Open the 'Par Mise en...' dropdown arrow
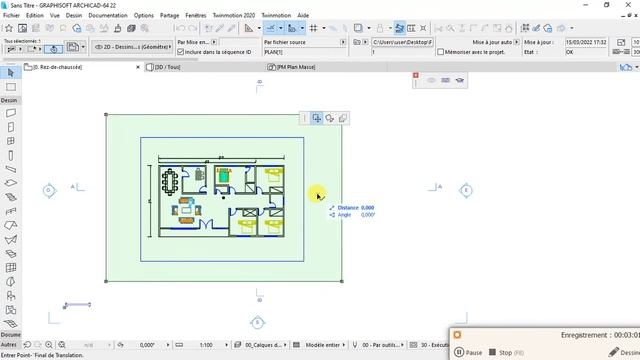640x360 pixels. [213, 42]
